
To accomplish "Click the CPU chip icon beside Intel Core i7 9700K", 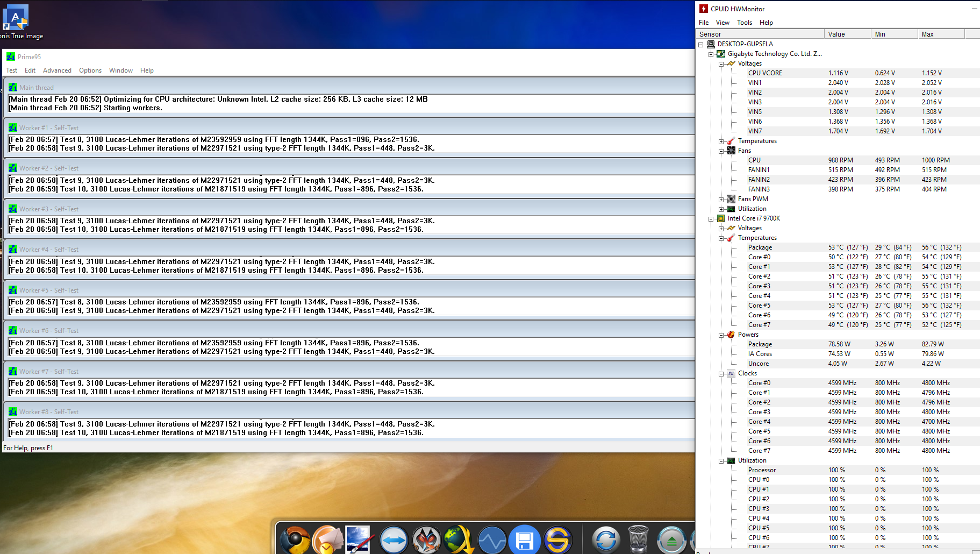I will pyautogui.click(x=721, y=218).
